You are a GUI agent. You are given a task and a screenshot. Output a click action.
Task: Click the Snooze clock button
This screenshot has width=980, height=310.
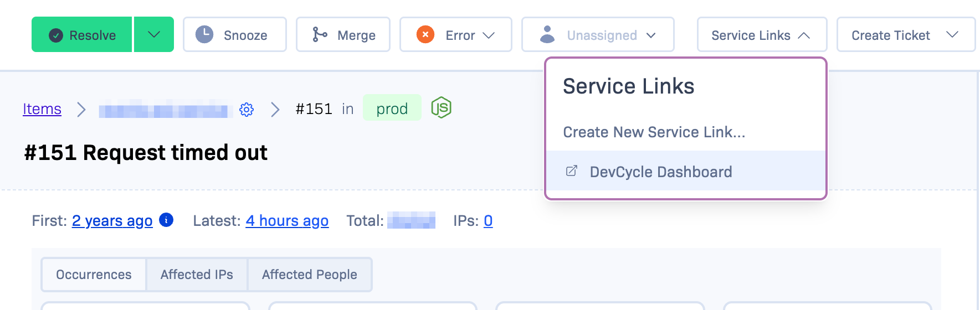(x=234, y=35)
